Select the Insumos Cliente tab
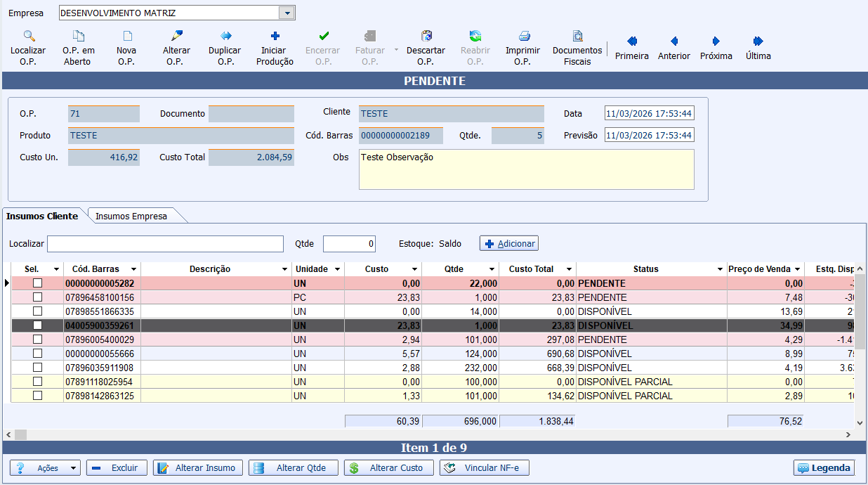 (42, 216)
